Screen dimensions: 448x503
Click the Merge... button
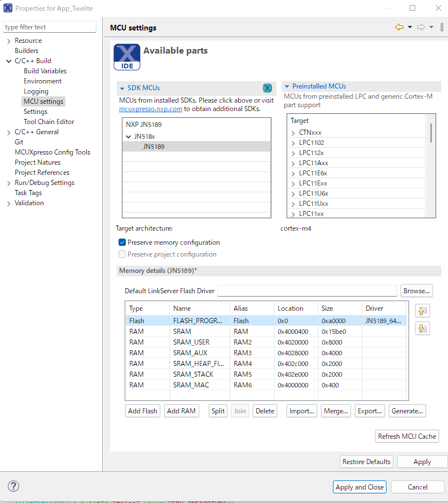(336, 411)
